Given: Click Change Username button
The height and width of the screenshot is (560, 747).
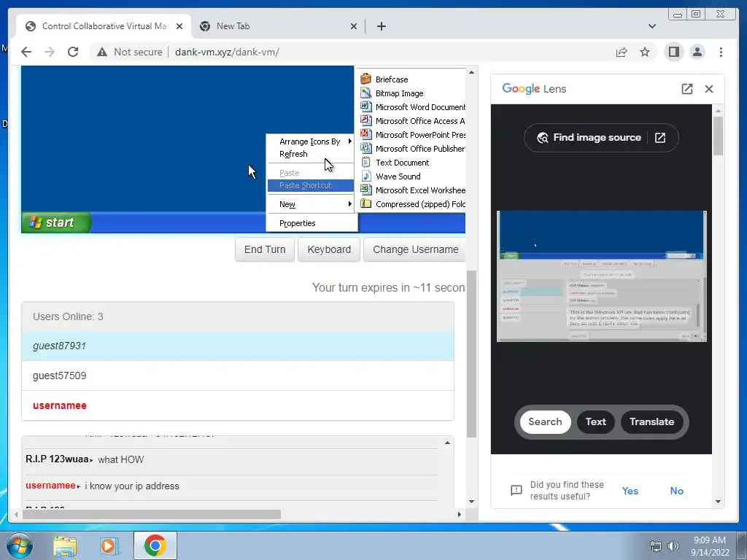Looking at the screenshot, I should pyautogui.click(x=415, y=249).
